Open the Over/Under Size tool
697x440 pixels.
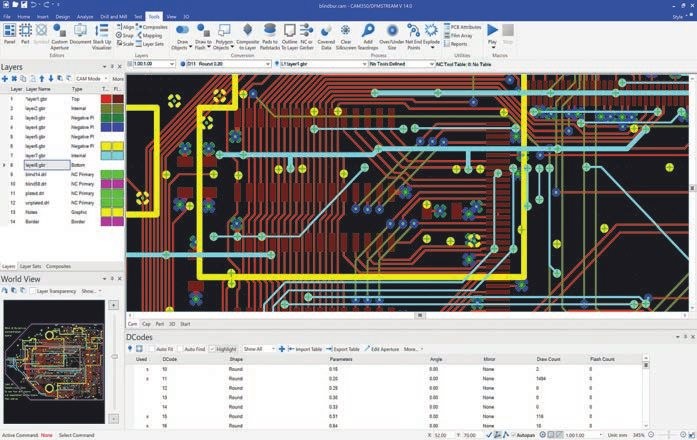(392, 37)
